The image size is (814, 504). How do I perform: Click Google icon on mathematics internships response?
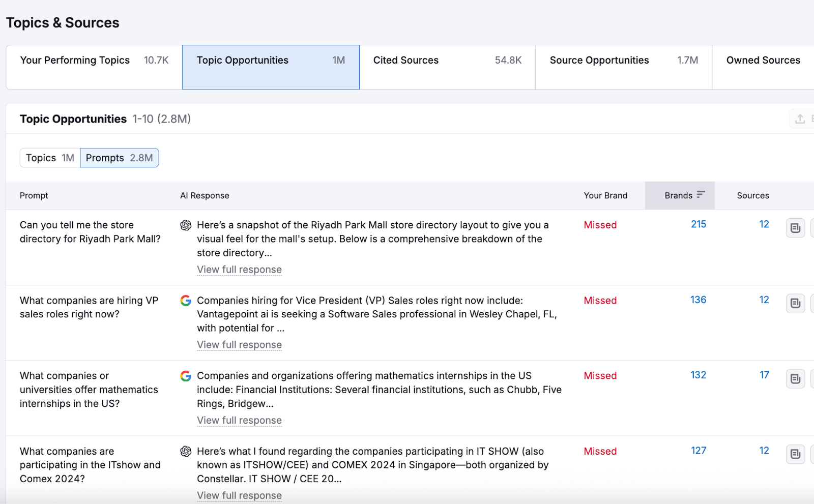(186, 376)
